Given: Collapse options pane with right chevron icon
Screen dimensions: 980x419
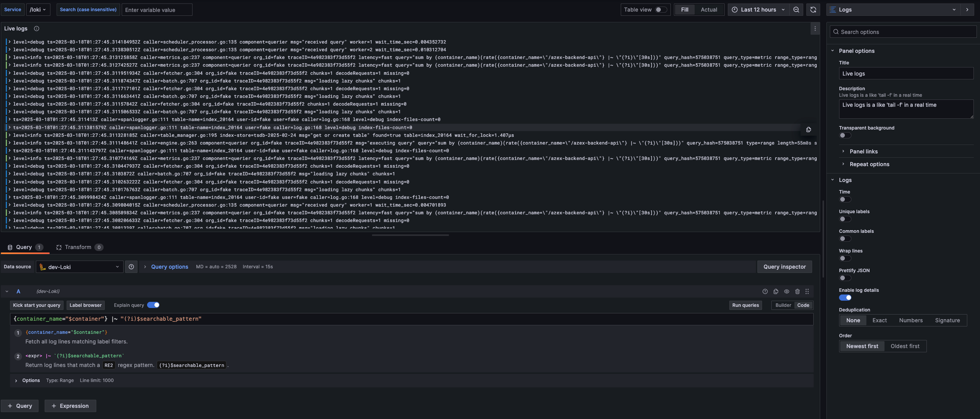Looking at the screenshot, I should 967,10.
